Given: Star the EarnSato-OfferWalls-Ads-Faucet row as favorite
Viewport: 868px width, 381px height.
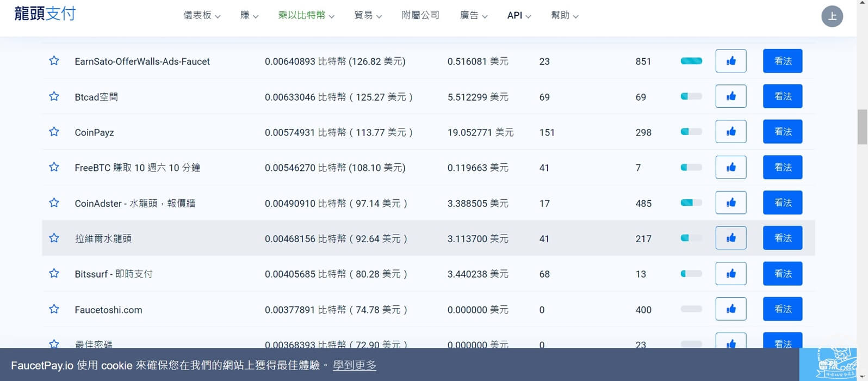Looking at the screenshot, I should pyautogui.click(x=54, y=60).
